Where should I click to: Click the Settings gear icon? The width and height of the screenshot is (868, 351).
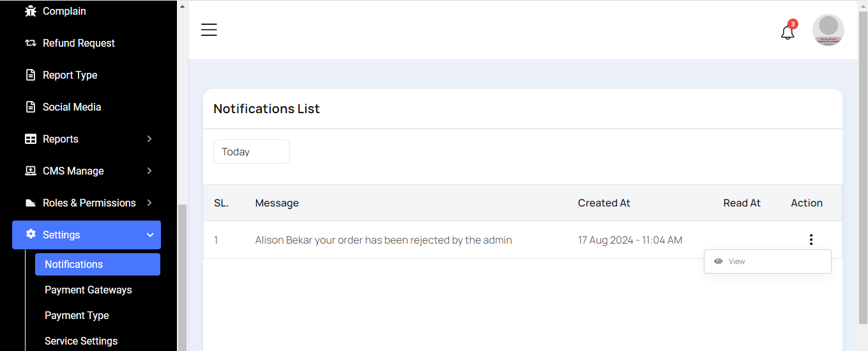point(30,235)
